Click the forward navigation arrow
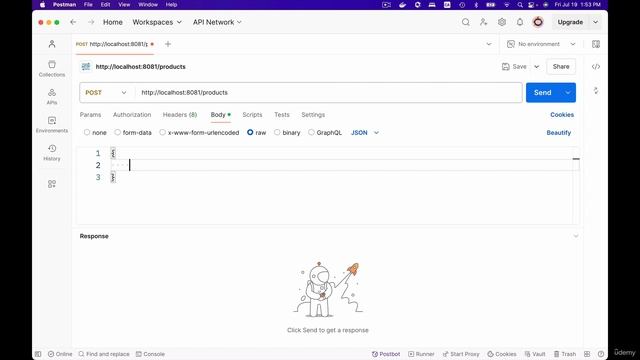Screen dimensions: 640x360 pyautogui.click(x=91, y=22)
